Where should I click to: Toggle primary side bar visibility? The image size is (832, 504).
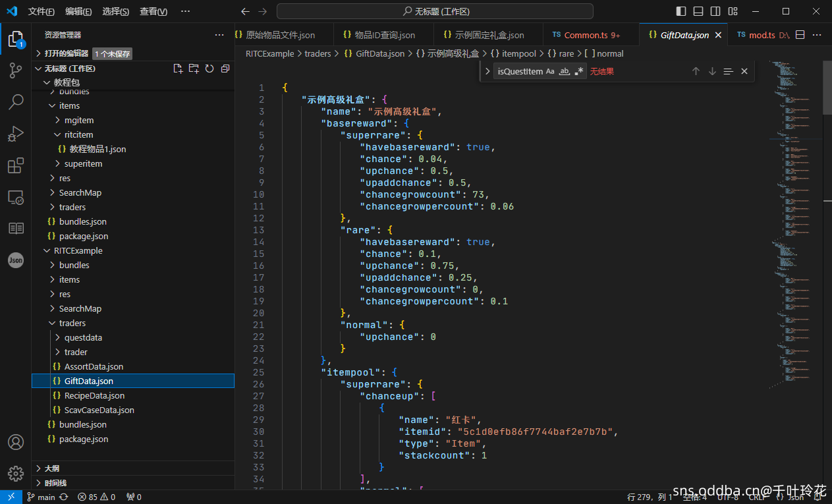click(681, 11)
